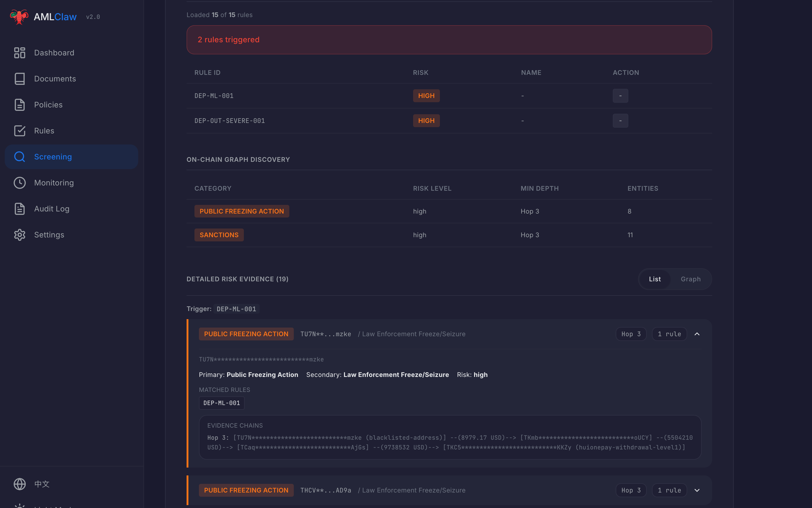Click the Documents book icon
This screenshot has width=812, height=508.
19,79
